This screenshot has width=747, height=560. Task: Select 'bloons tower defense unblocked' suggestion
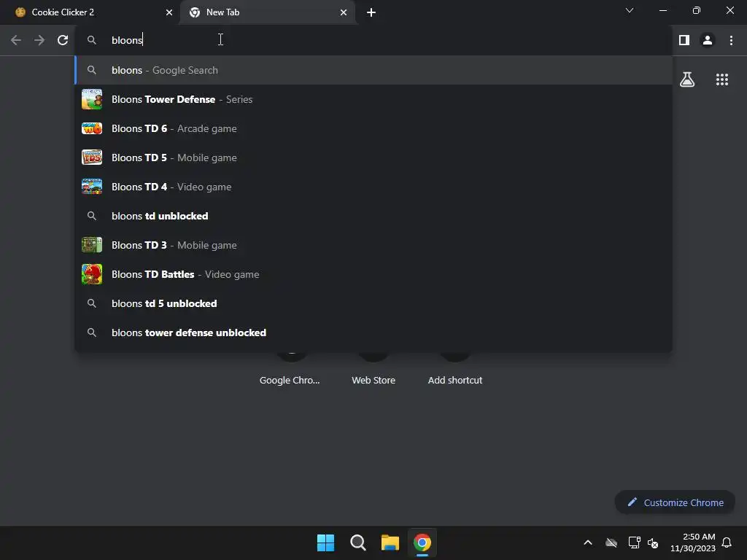pyautogui.click(x=373, y=332)
